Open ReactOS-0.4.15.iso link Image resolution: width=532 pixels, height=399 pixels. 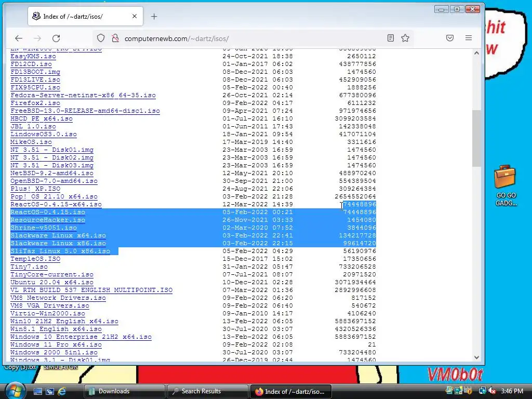pos(48,212)
